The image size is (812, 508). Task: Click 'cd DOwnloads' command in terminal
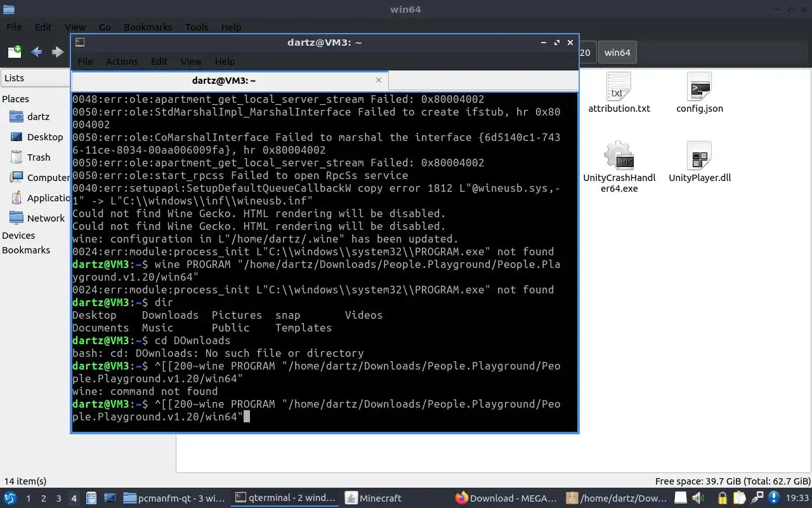click(x=193, y=341)
